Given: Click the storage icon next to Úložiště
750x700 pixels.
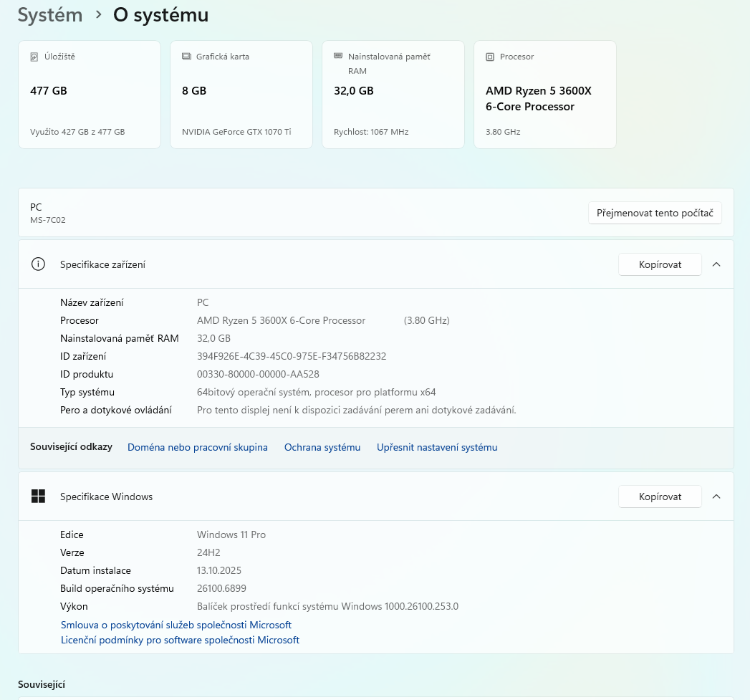Looking at the screenshot, I should [34, 57].
